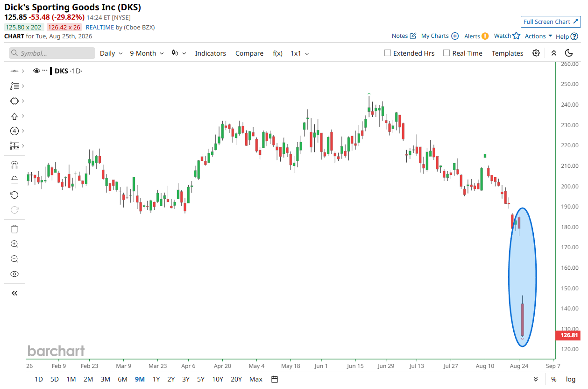Expand Fibonacci tool options arrow

tap(22, 86)
